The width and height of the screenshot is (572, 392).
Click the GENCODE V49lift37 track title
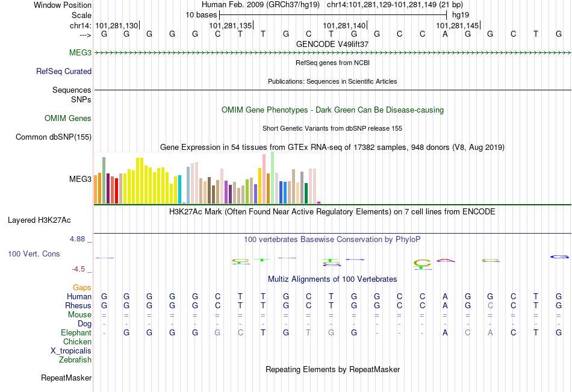click(332, 44)
